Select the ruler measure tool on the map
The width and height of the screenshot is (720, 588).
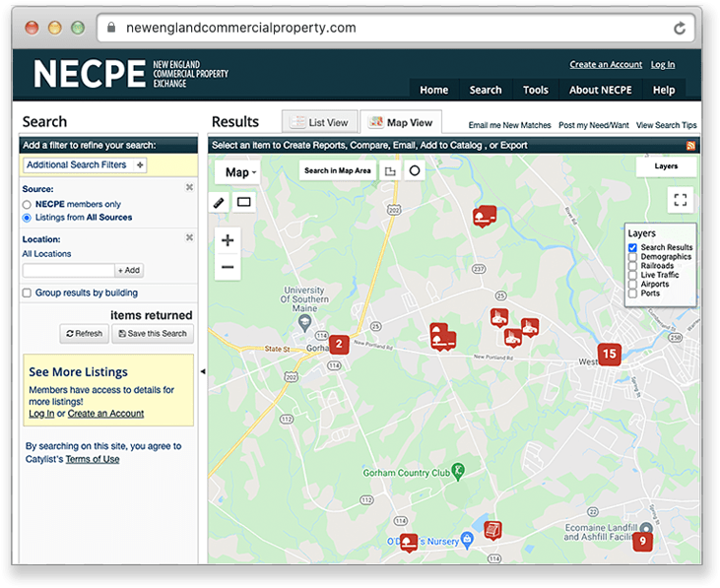(219, 202)
